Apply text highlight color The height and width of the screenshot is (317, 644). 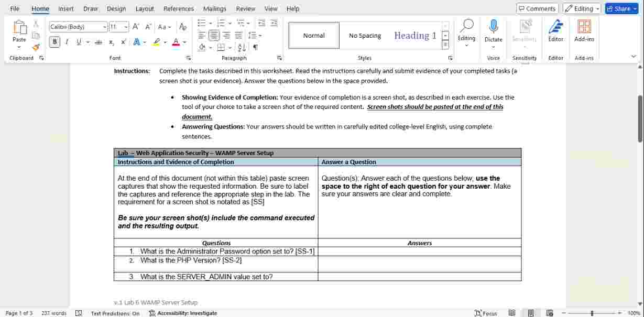pos(156,42)
